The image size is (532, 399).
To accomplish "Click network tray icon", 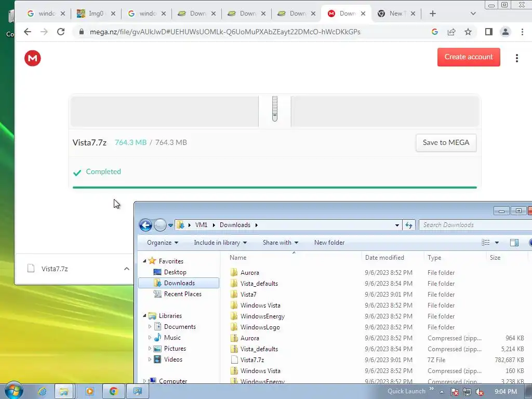I will coord(467,392).
